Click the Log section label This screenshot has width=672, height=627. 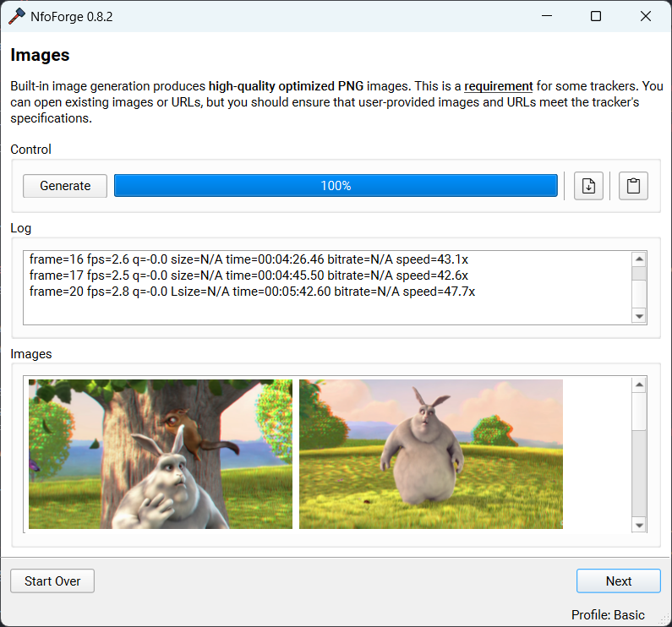point(20,228)
